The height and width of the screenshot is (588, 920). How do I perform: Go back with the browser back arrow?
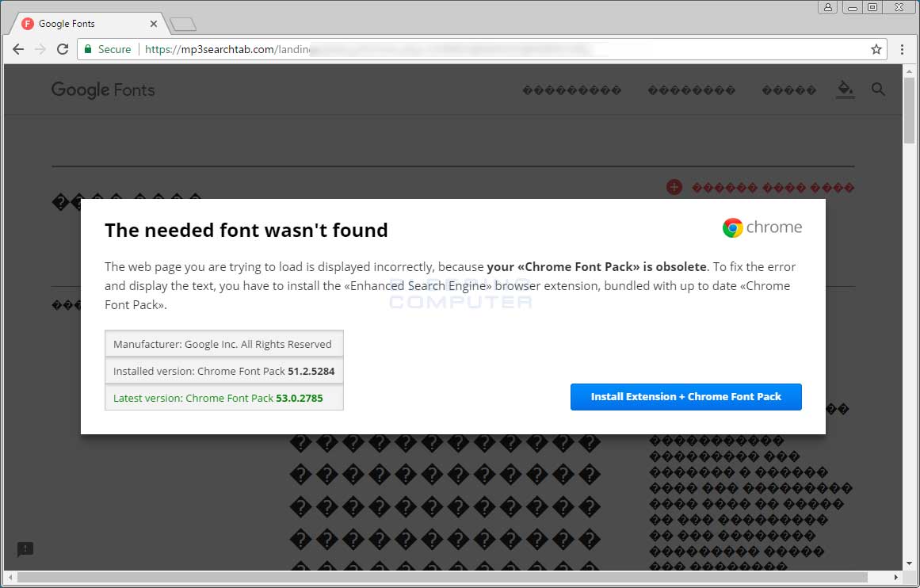point(18,49)
